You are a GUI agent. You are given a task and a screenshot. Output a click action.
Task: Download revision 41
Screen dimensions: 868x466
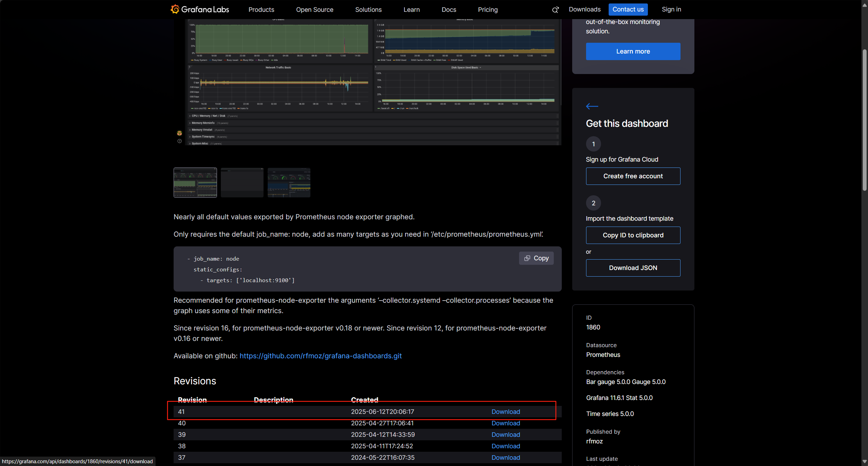pos(506,412)
